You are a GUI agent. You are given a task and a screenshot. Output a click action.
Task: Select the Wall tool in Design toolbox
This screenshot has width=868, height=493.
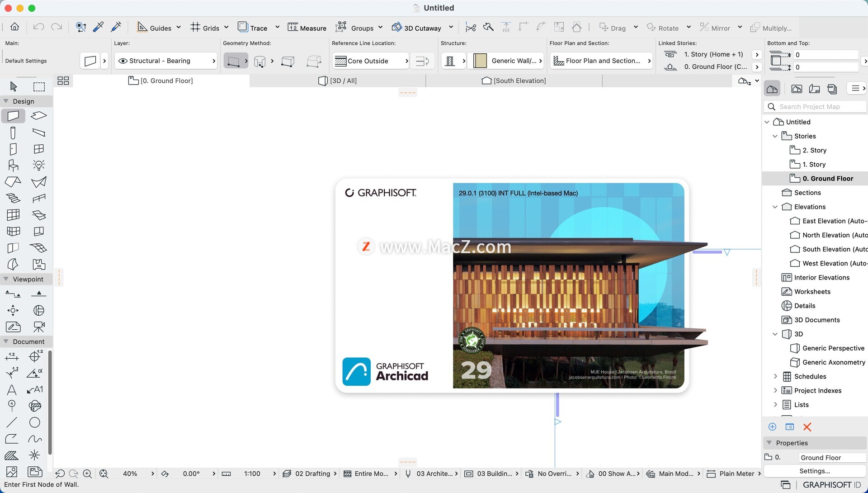tap(13, 116)
